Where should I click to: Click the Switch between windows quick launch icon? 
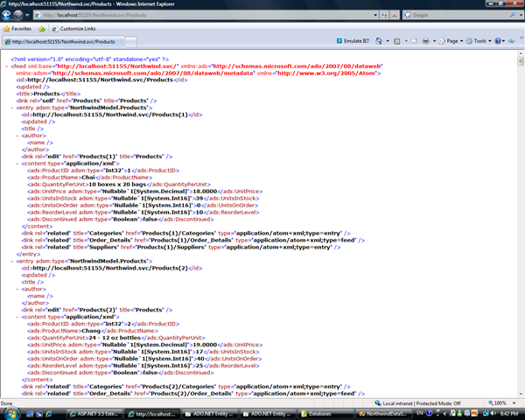click(39, 414)
